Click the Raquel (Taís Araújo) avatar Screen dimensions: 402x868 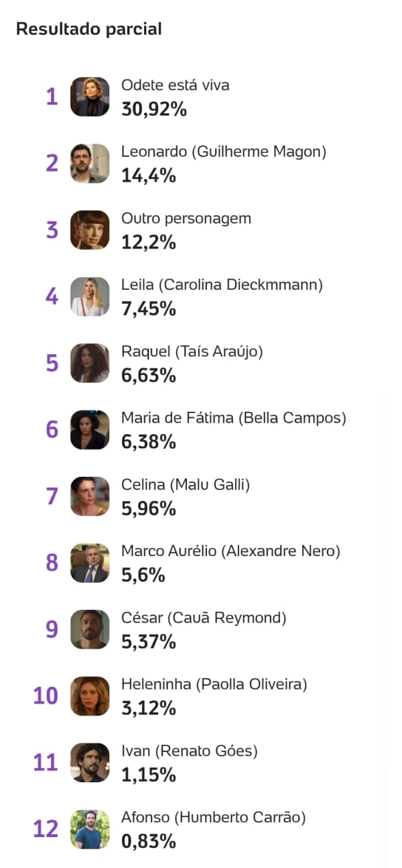tap(90, 363)
